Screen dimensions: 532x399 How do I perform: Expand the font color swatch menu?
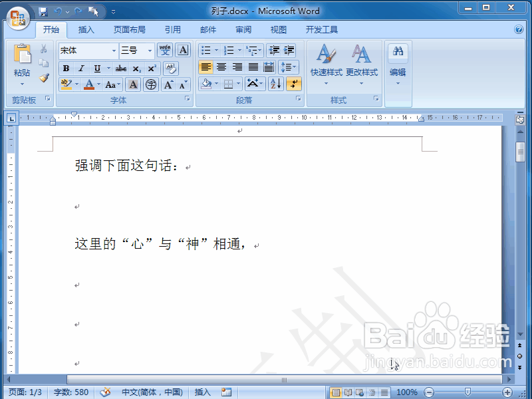[97, 84]
